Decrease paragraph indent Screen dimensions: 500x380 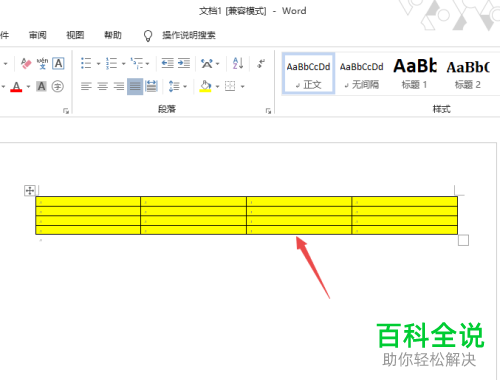167,63
